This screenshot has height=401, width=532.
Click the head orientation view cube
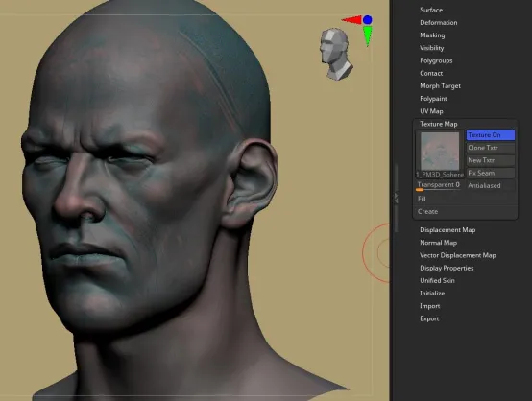(x=336, y=55)
